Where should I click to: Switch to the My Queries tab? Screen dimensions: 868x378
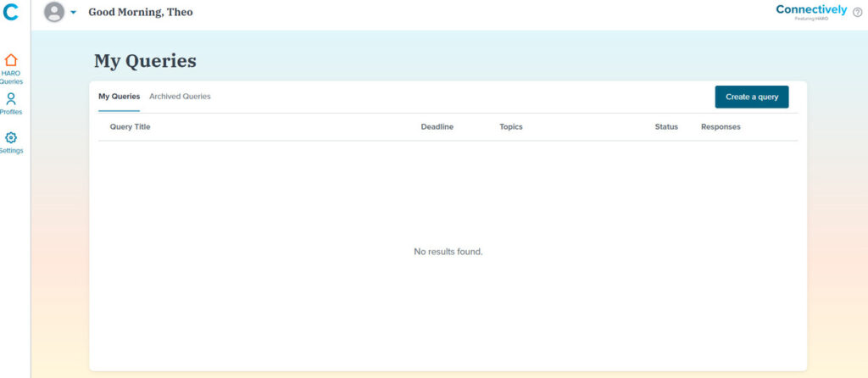tap(119, 97)
